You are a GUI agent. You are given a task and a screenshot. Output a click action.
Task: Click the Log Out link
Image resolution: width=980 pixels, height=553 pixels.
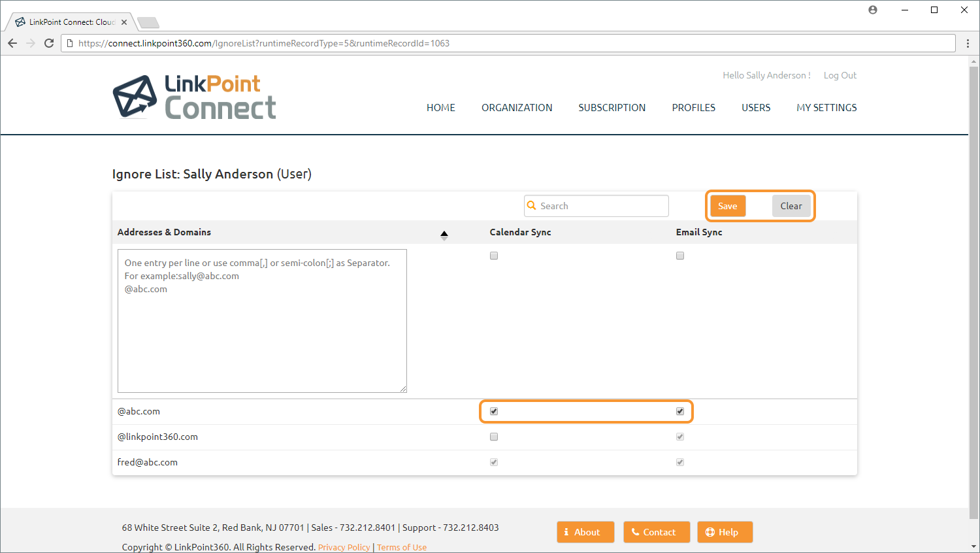(x=840, y=75)
